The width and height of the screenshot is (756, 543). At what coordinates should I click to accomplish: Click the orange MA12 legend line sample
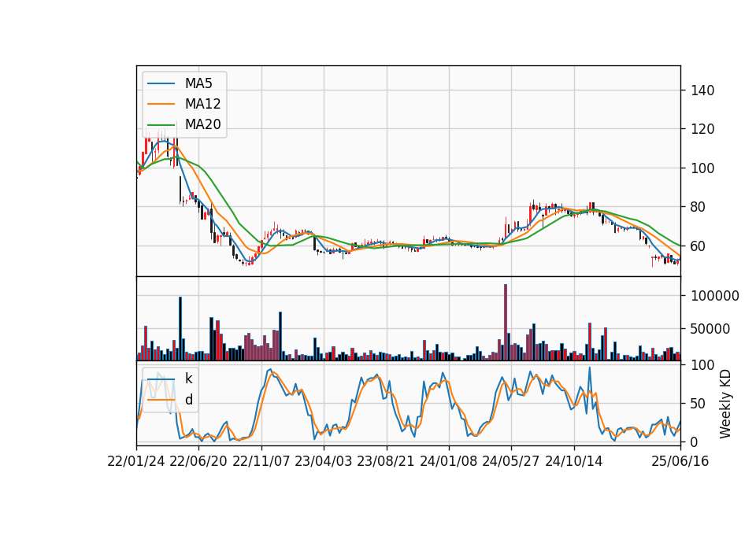161,104
